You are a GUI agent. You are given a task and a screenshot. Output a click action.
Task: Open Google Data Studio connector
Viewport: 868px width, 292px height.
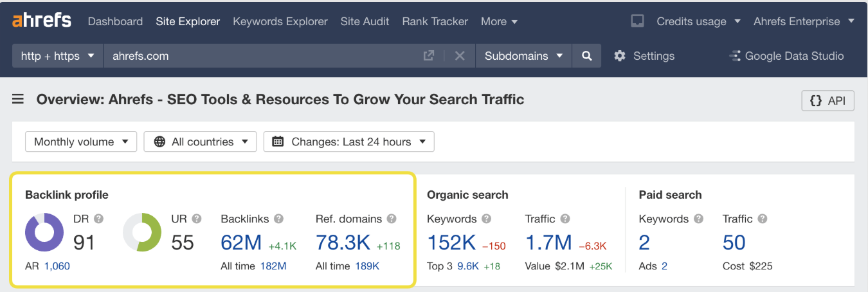786,56
